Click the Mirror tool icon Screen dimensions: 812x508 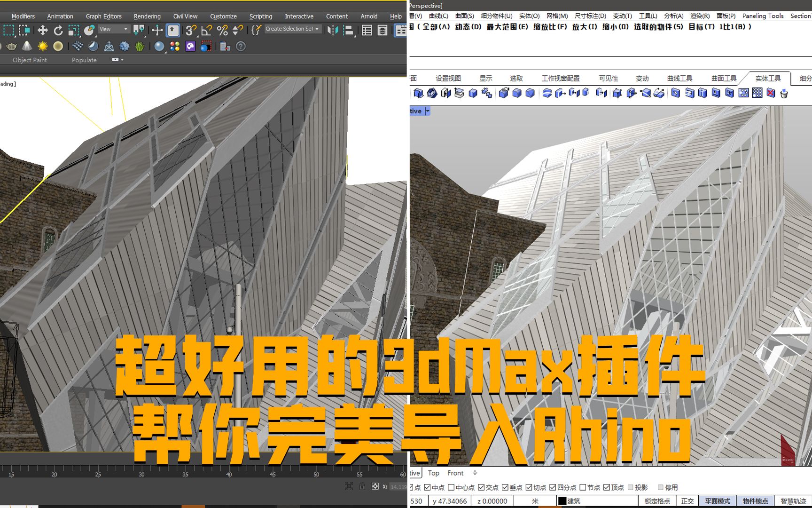(x=333, y=31)
